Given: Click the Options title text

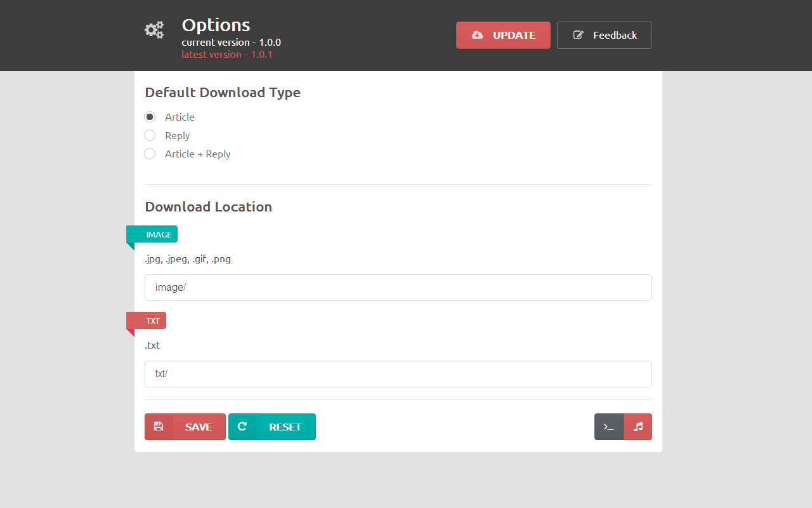Looking at the screenshot, I should [x=216, y=25].
